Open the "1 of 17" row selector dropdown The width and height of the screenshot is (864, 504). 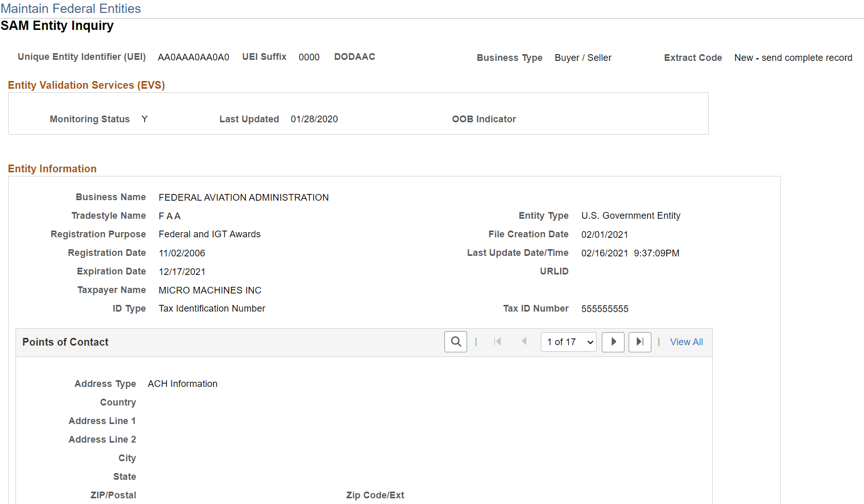568,342
